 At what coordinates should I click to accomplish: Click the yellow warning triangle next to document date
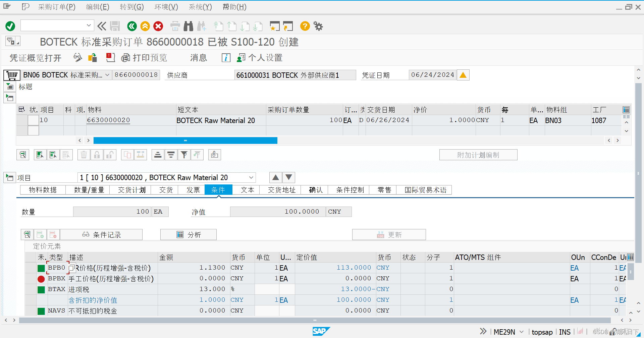463,75
